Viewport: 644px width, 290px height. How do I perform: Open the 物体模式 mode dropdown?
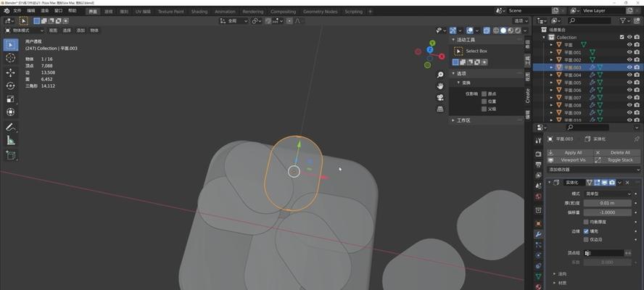click(22, 30)
